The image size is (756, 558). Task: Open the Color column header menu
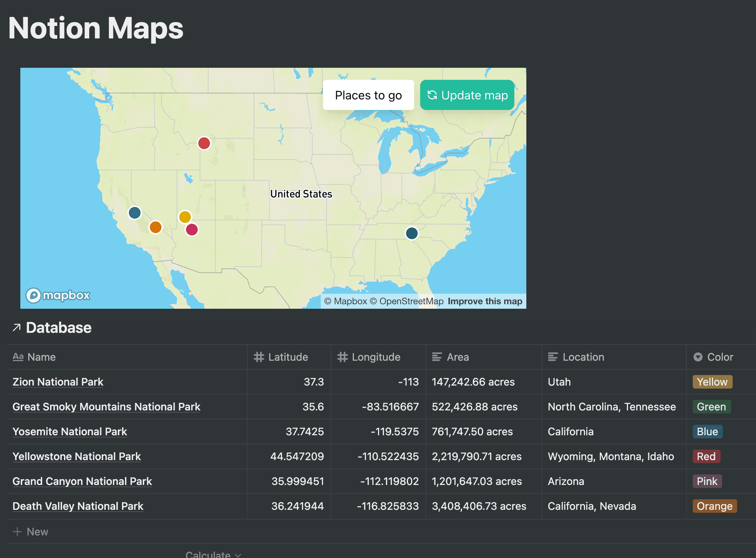[x=721, y=357]
